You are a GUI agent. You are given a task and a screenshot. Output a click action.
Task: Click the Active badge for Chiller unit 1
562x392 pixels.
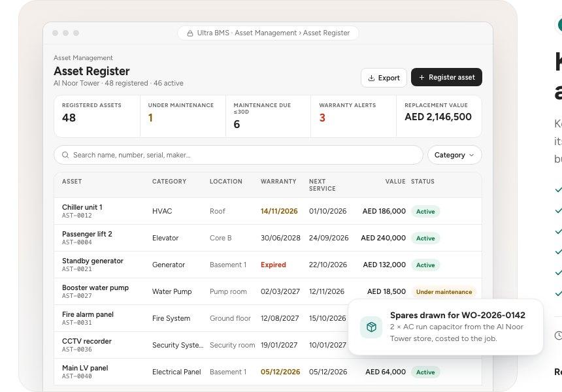point(425,212)
